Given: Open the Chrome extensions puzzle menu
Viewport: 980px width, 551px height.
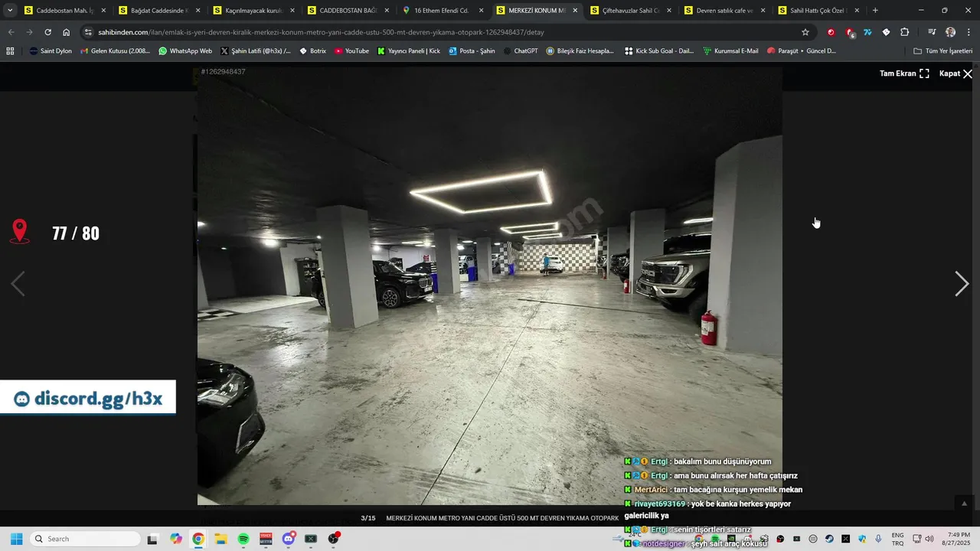Looking at the screenshot, I should pos(905,32).
